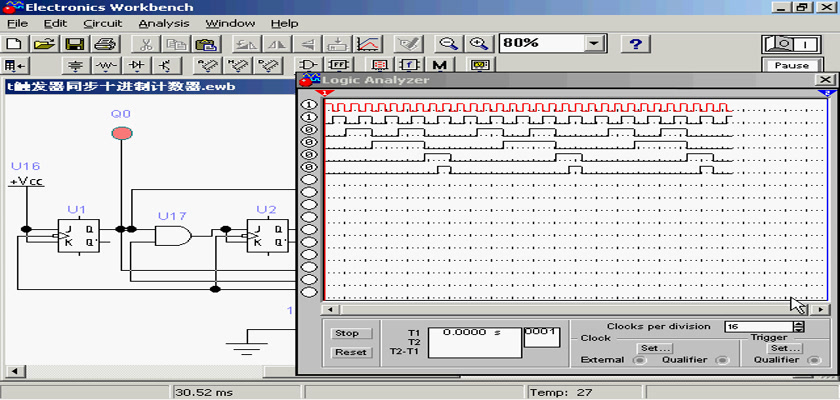Select the Clock External radio button
This screenshot has height=400, width=840.
point(640,360)
